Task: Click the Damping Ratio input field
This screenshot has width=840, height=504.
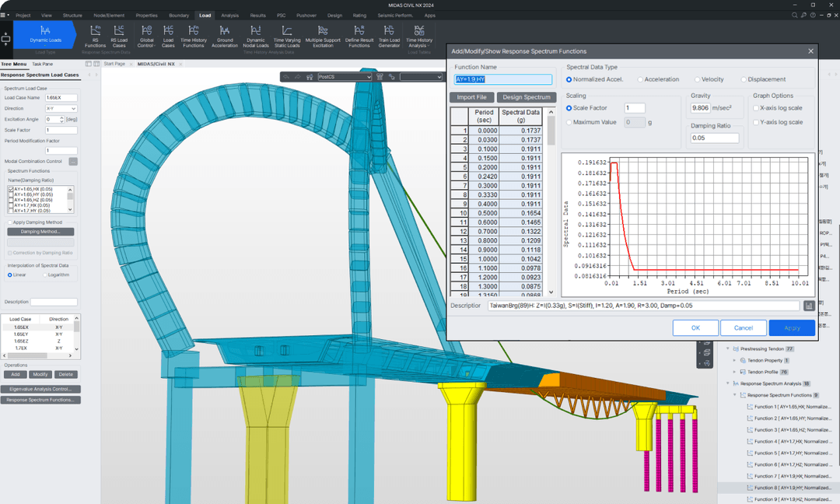Action: click(714, 138)
